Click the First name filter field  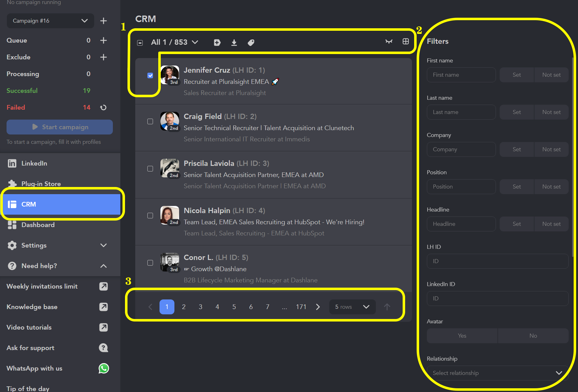pos(461,75)
